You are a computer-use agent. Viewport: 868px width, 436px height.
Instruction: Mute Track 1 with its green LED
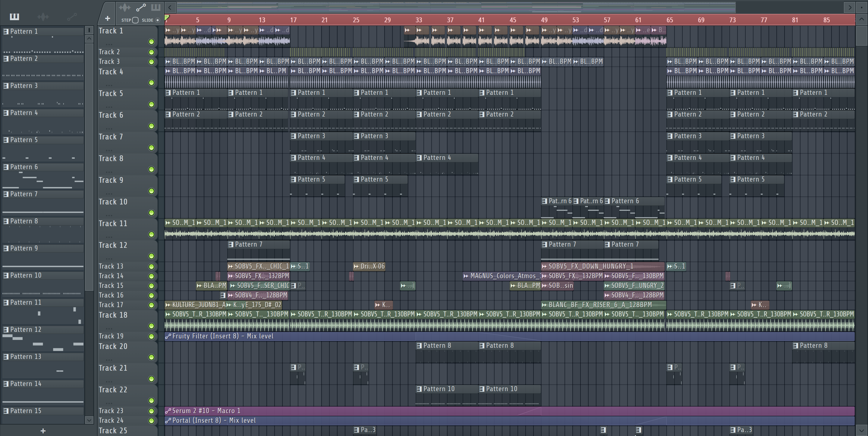[x=151, y=42]
